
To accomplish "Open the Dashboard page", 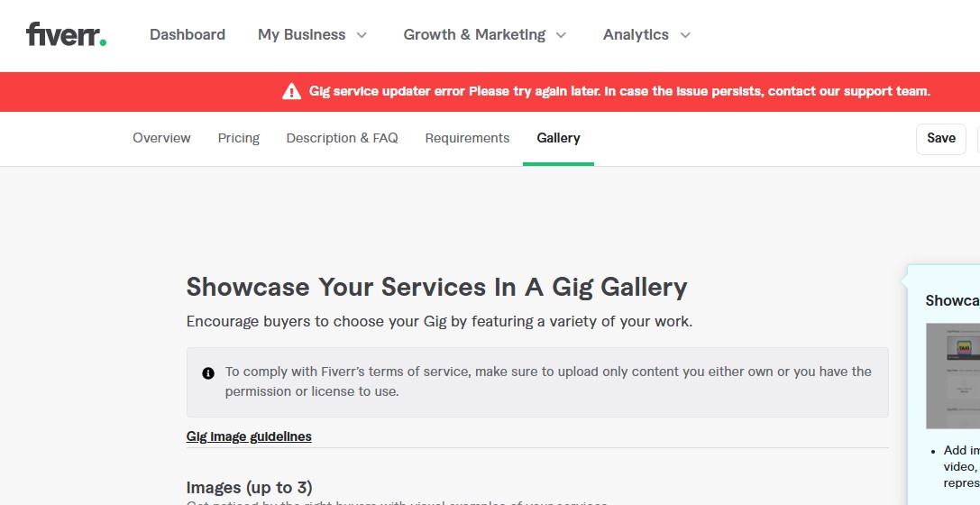I will click(188, 34).
